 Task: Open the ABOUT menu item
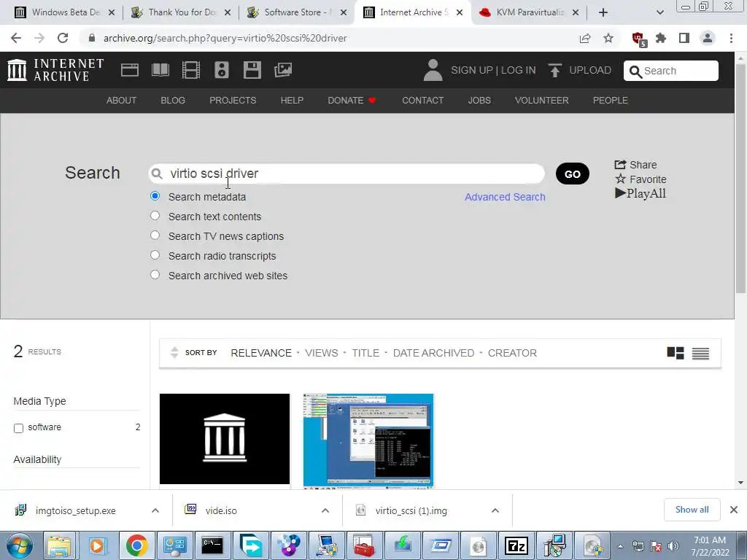122,101
